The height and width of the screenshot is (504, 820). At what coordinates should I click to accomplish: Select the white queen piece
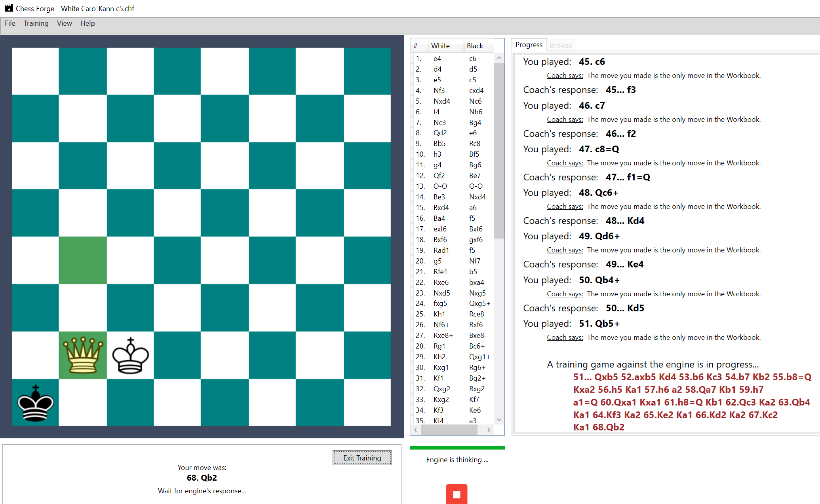(x=82, y=355)
